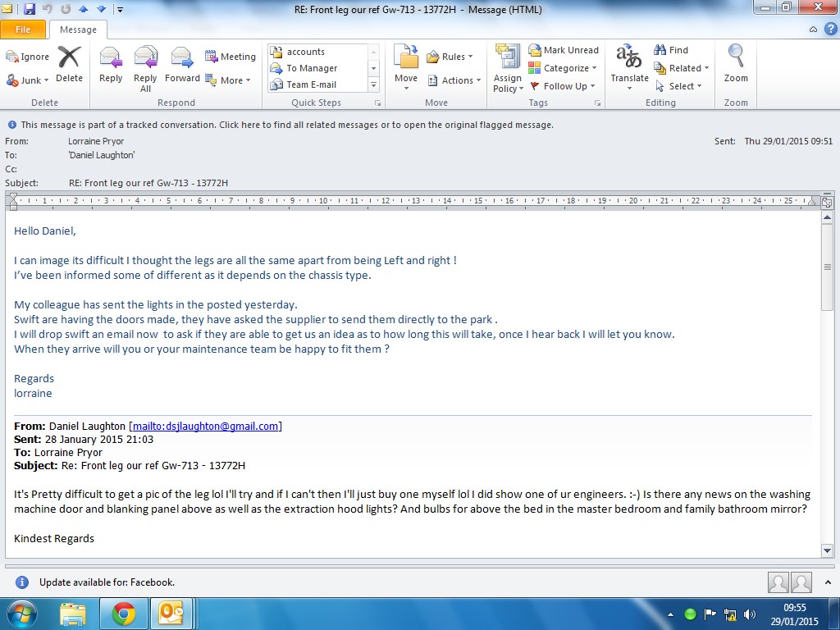Reply to Lorraine's email
This screenshot has height=630, width=840.
[x=111, y=65]
